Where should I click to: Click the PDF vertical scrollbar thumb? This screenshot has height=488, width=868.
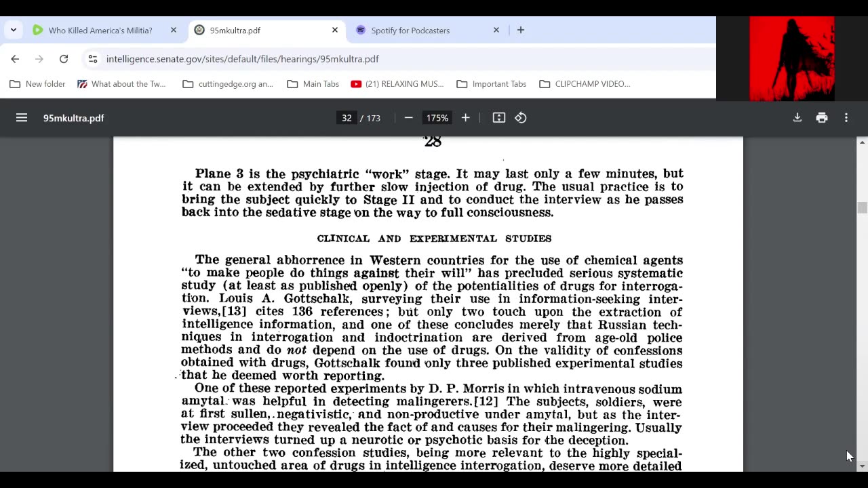click(862, 208)
